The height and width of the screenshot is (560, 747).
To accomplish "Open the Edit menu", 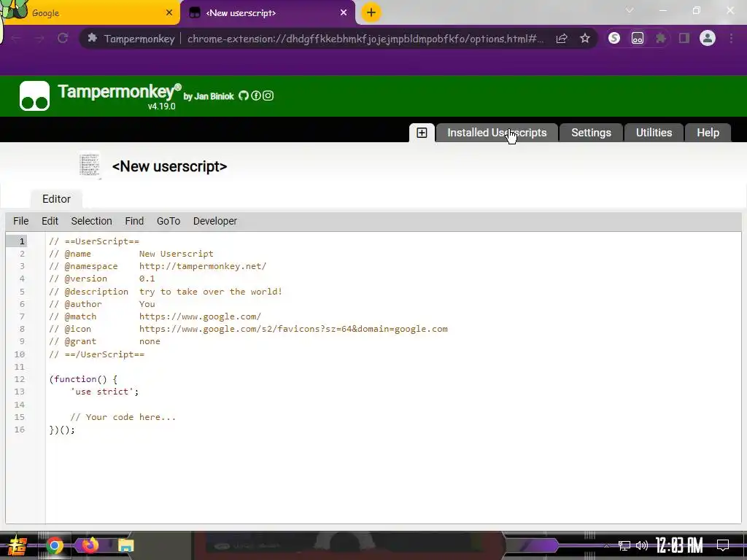I will pyautogui.click(x=50, y=222).
